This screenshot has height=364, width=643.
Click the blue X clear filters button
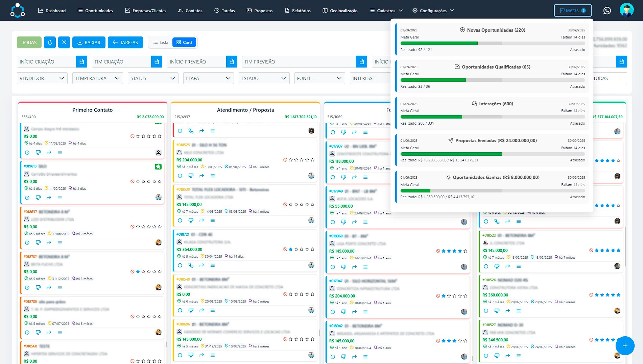click(64, 43)
